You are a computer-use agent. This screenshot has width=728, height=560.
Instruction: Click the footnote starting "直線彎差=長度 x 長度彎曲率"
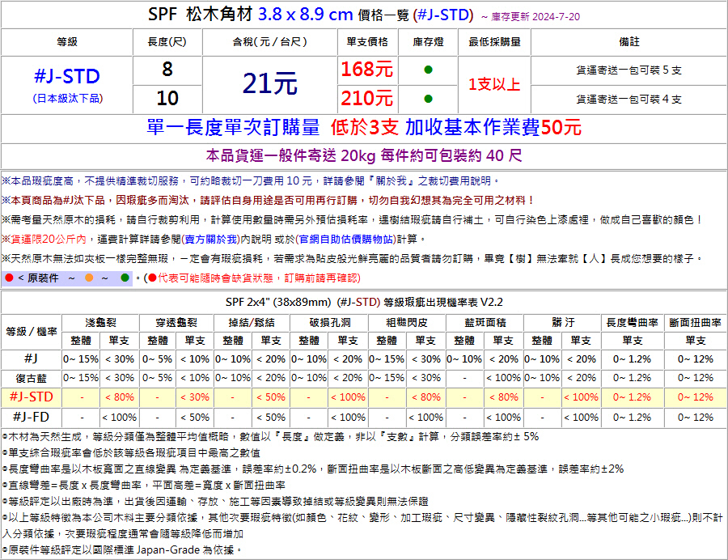tap(144, 486)
